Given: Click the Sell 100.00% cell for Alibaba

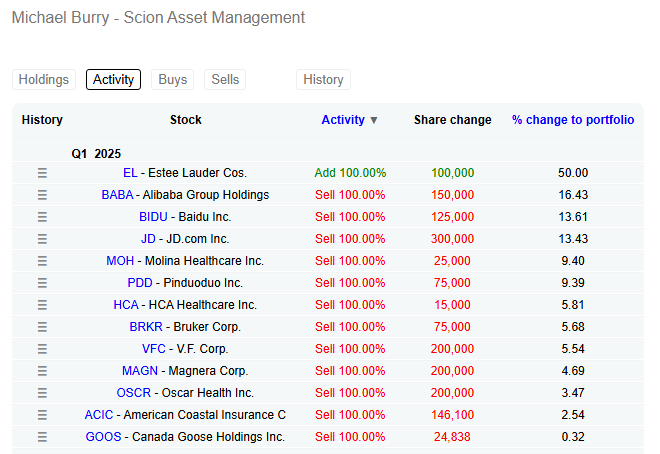Looking at the screenshot, I should coord(350,195).
